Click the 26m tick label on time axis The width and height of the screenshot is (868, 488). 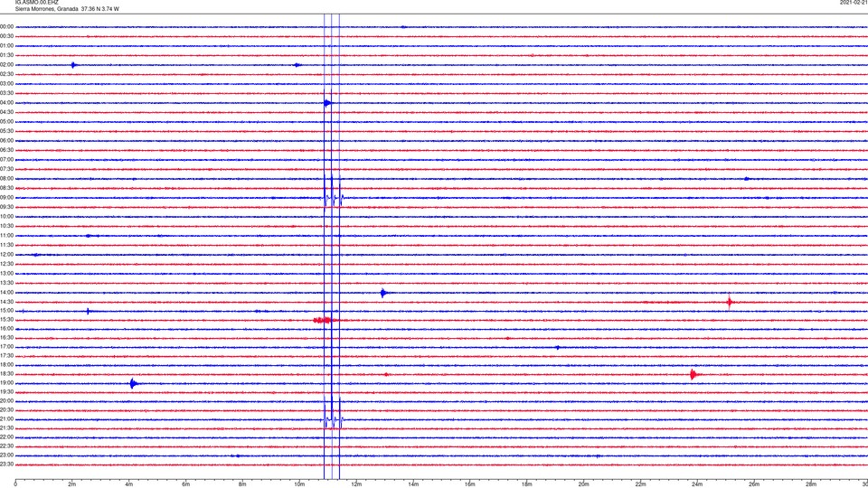click(x=754, y=484)
